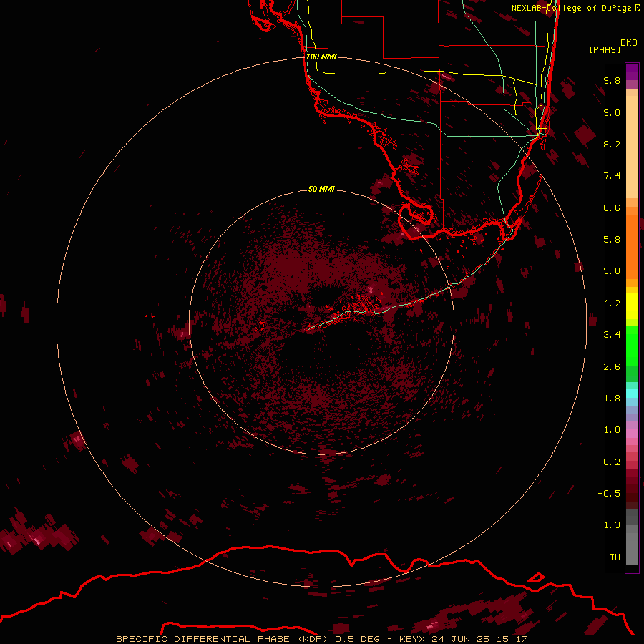Image resolution: width=644 pixels, height=644 pixels.
Task: Click the "[PHAS]" unit label
Action: [605, 49]
